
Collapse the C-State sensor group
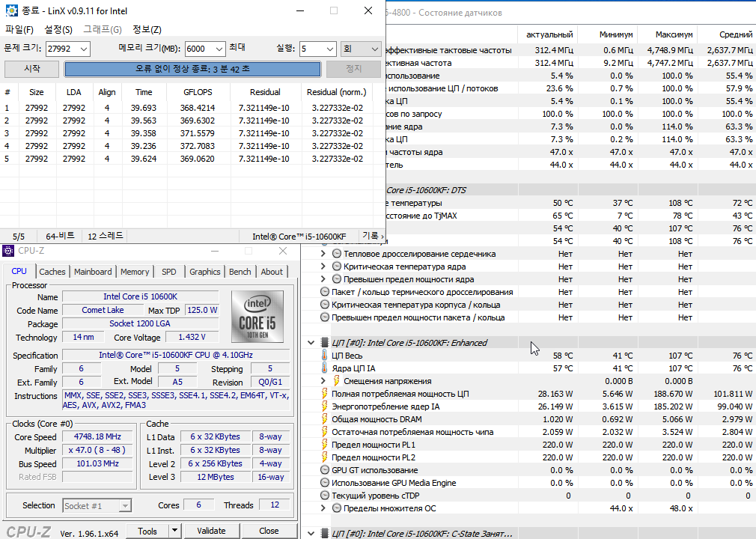[x=311, y=534]
